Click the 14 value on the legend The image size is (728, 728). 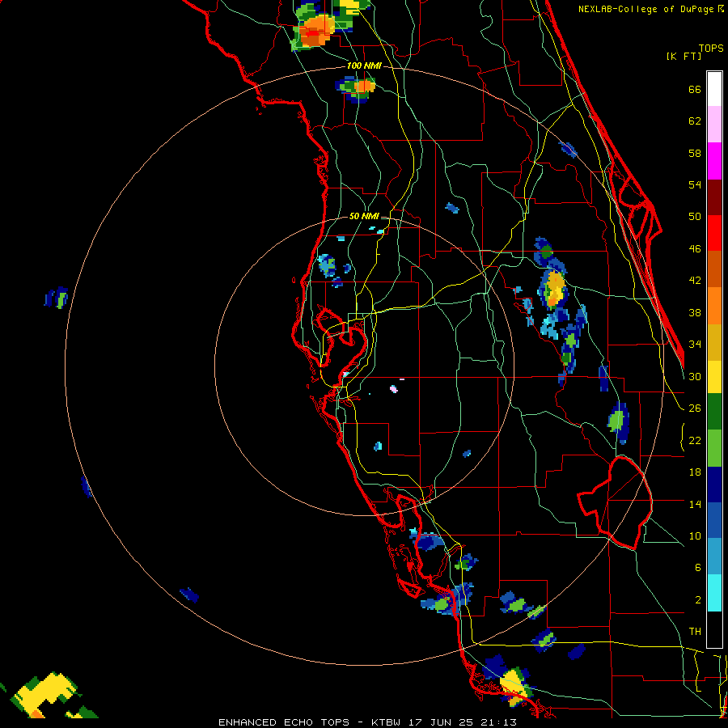695,504
